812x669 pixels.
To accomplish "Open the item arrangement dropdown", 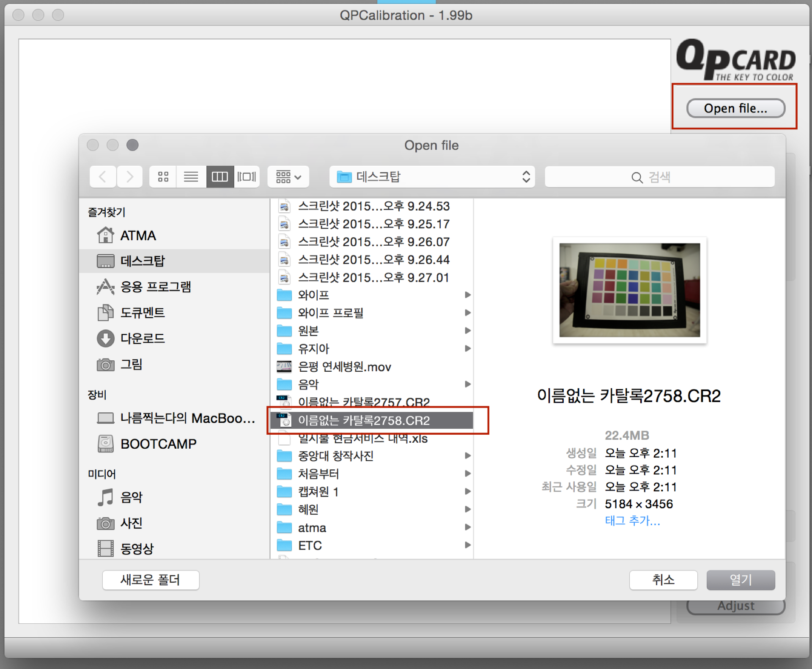I will (x=288, y=177).
